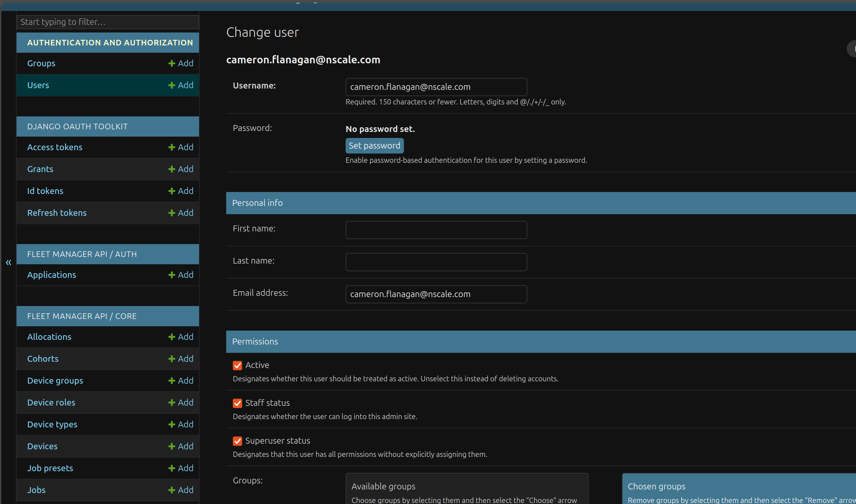Uncheck the Active checkbox
The height and width of the screenshot is (504, 856).
tap(237, 365)
